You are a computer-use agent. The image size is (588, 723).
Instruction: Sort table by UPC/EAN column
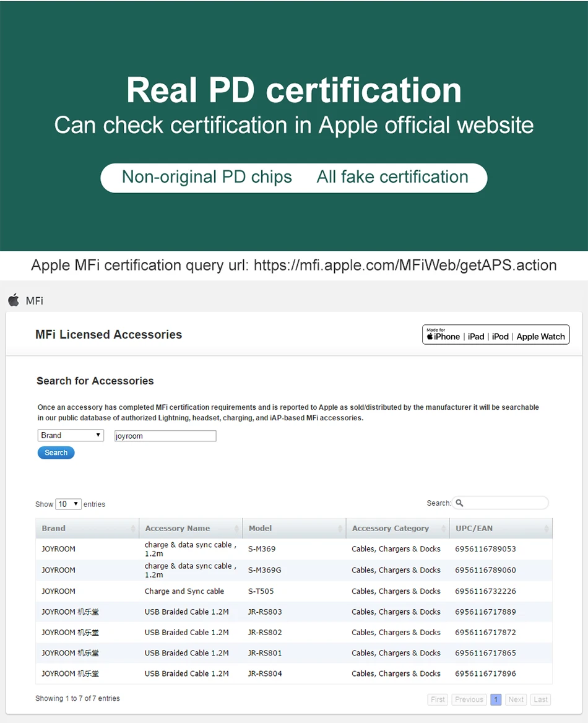501,529
